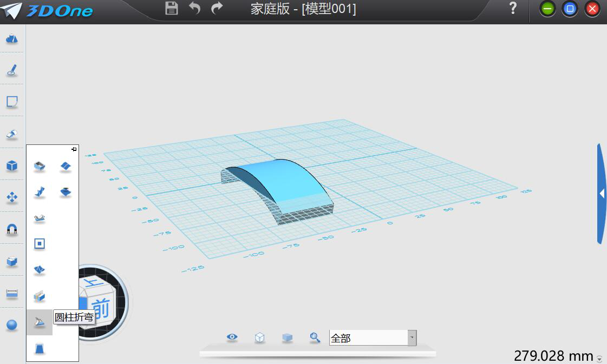This screenshot has height=364, width=607.
Task: Select the Twist tool in flyout
Action: (x=40, y=191)
